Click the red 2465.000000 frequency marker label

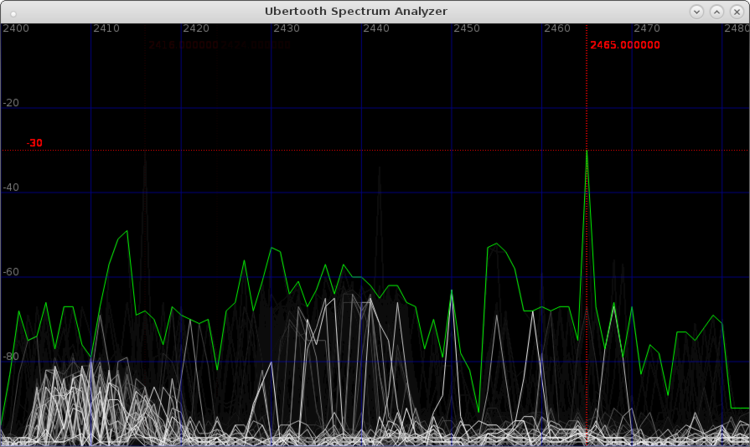tap(625, 45)
